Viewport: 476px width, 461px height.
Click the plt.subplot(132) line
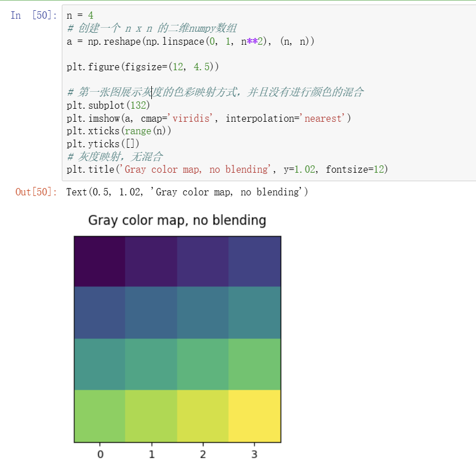(x=108, y=105)
